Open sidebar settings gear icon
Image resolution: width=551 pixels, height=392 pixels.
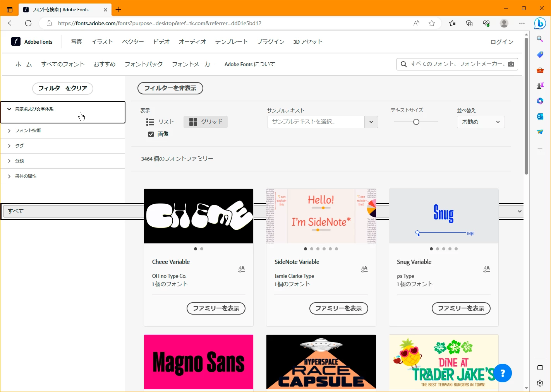(x=540, y=383)
